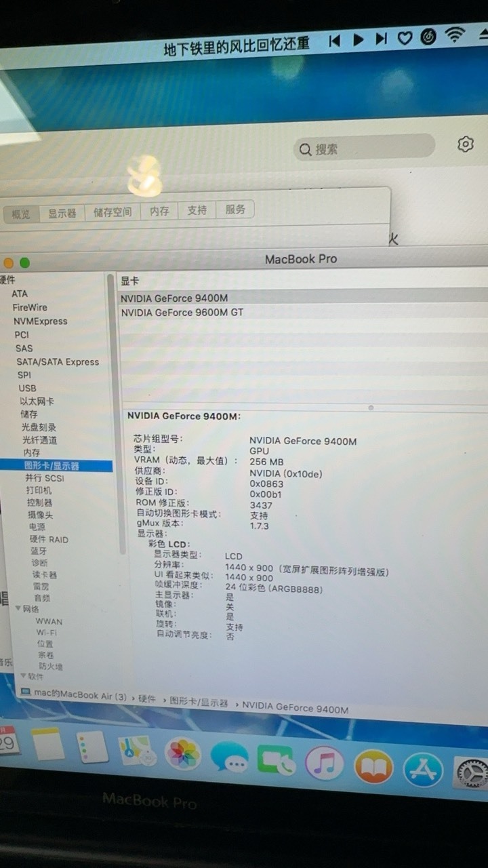488x868 pixels.
Task: Open System Preferences in the Dock
Action: pos(472,774)
